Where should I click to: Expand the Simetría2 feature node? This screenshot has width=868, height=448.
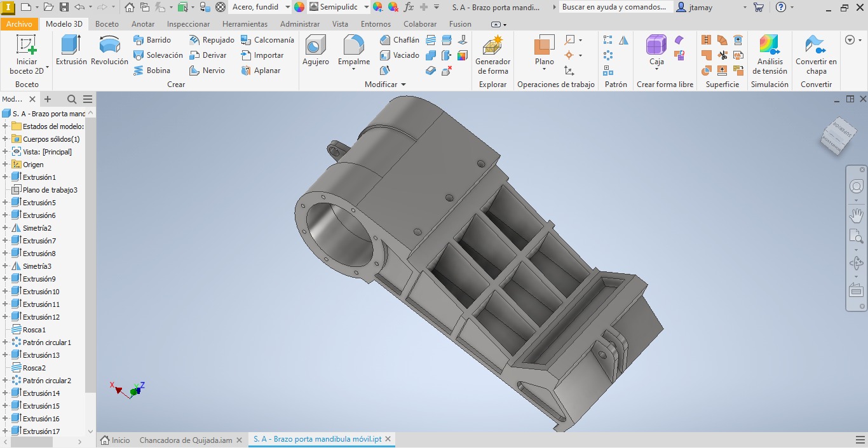pos(5,228)
